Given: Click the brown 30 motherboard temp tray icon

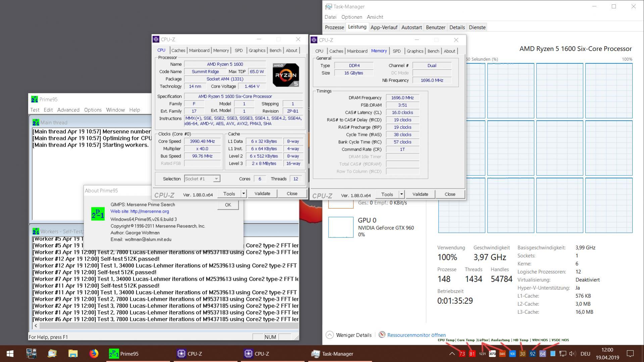Looking at the screenshot, I should (x=523, y=354).
